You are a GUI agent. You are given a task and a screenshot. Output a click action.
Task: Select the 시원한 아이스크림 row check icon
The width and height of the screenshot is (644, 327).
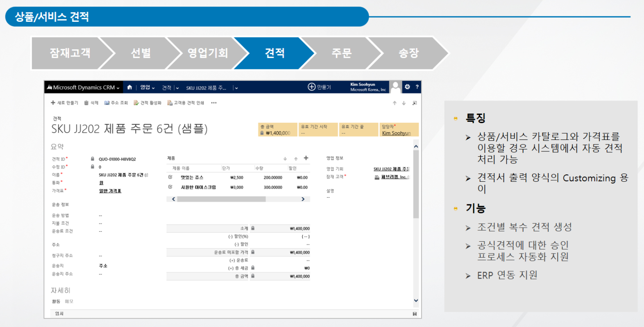point(170,187)
